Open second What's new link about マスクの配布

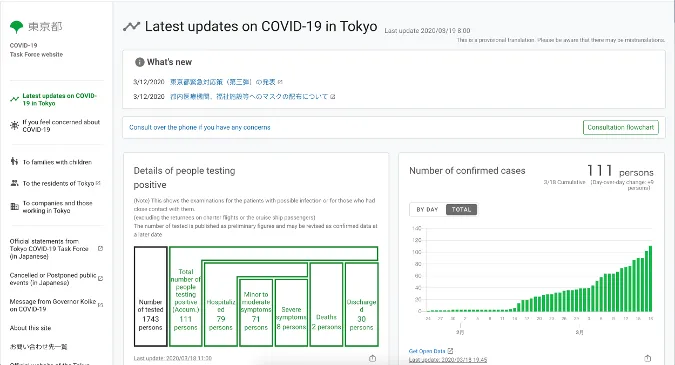coord(249,97)
